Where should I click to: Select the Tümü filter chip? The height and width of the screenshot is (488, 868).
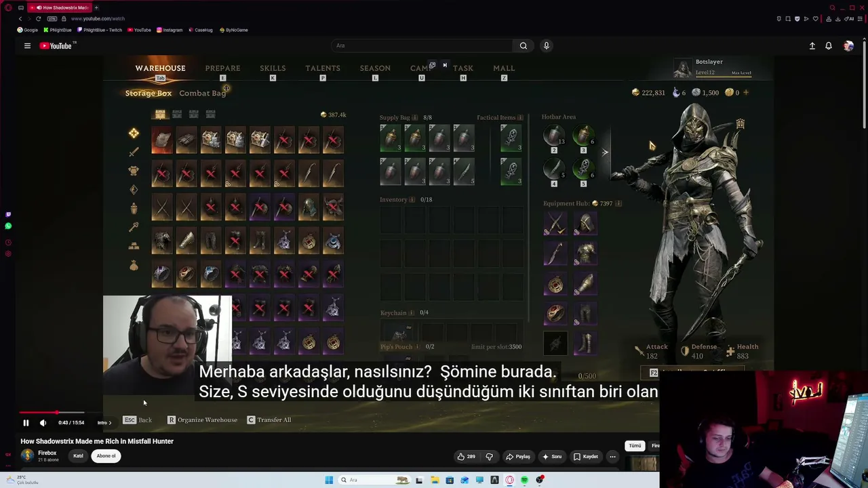(x=635, y=445)
